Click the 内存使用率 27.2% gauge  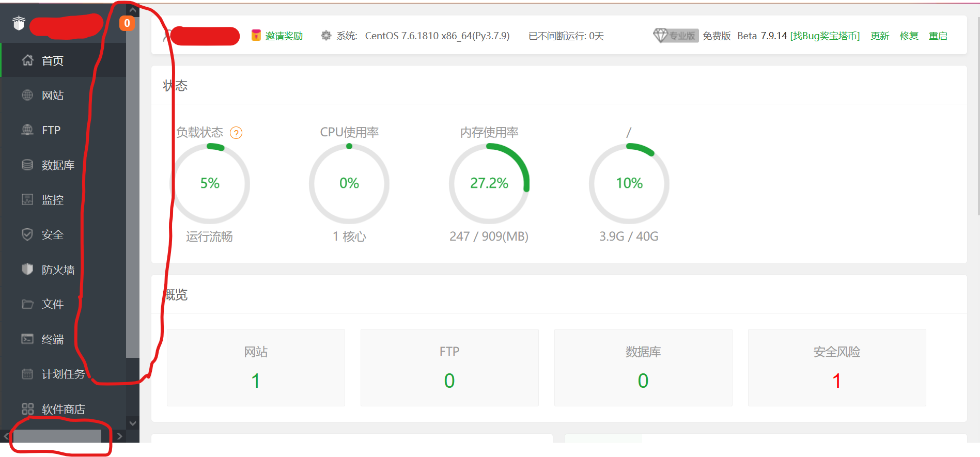[489, 183]
